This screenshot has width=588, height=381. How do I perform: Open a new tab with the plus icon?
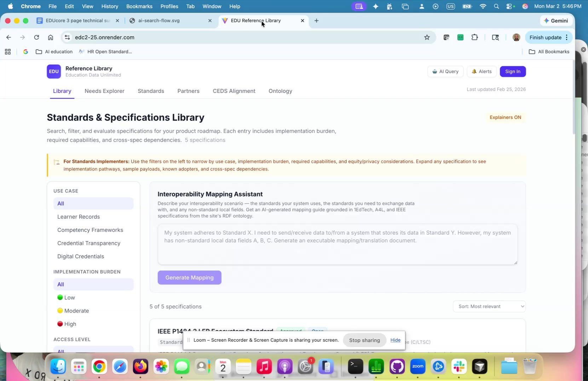tap(316, 20)
